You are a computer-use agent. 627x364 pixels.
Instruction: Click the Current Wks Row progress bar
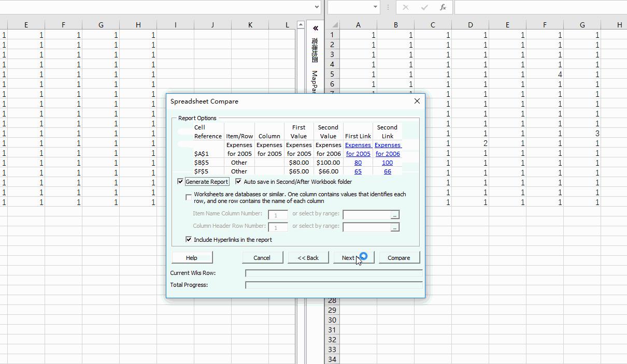click(334, 273)
